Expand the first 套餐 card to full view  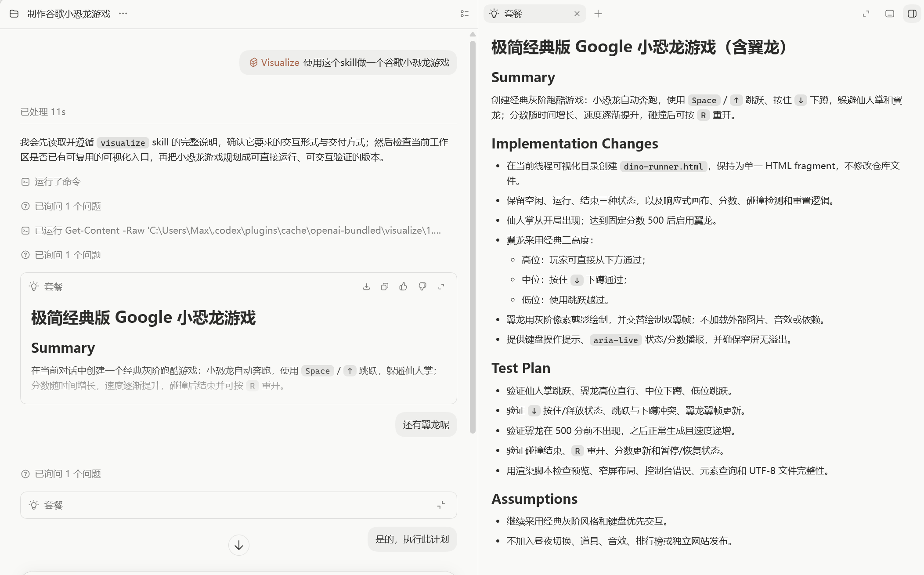pos(441,287)
